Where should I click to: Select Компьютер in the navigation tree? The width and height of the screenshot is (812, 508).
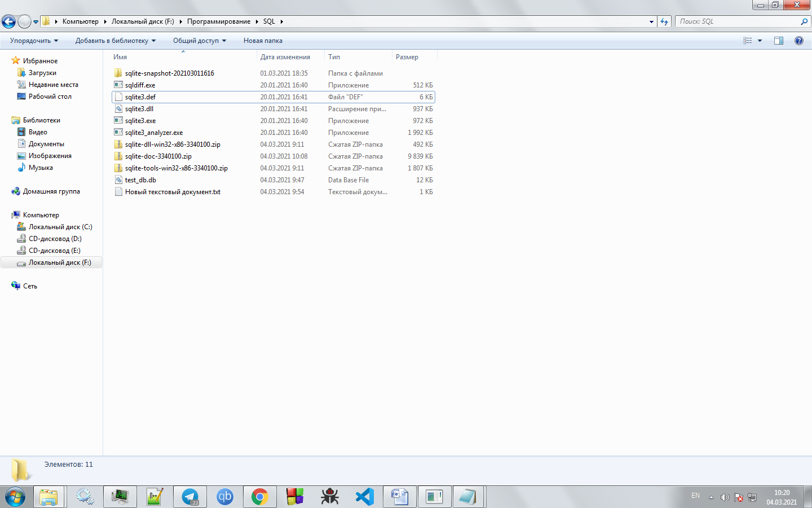pyautogui.click(x=41, y=215)
